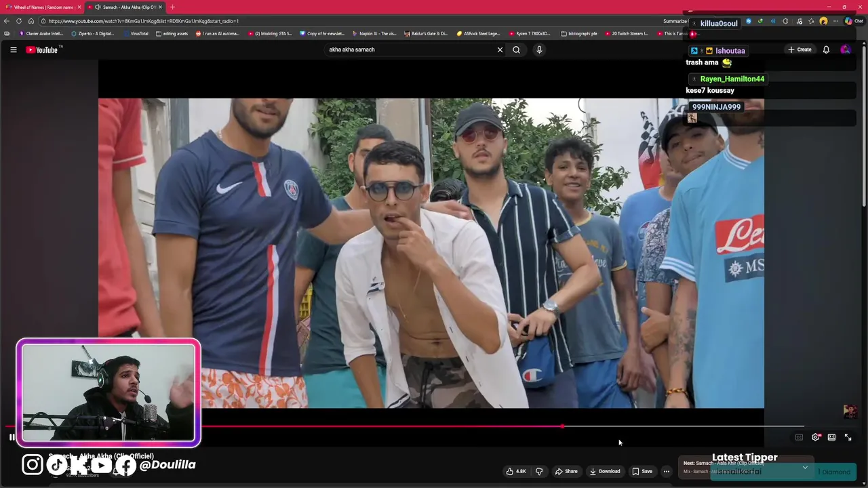Go to the YouTube home logo
The height and width of the screenshot is (488, 868).
(x=43, y=49)
